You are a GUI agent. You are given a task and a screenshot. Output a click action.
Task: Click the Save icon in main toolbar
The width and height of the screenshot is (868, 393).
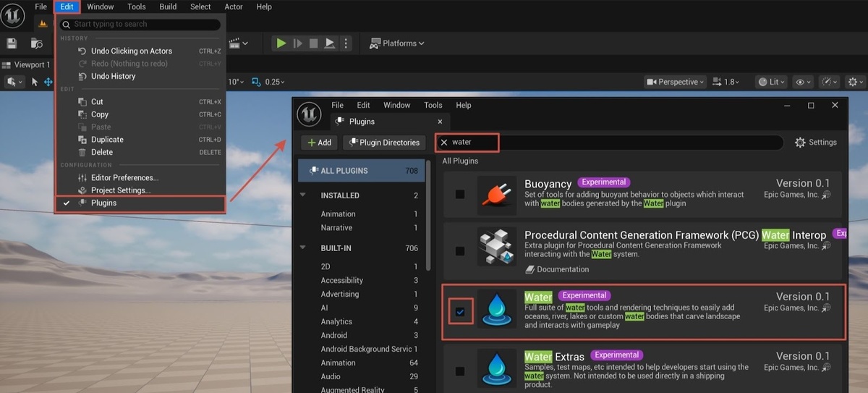click(12, 43)
